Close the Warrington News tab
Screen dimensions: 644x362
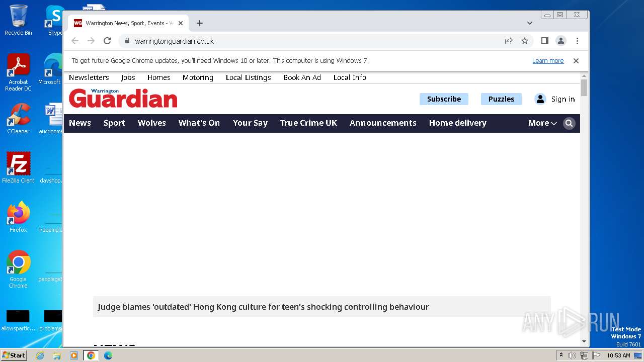pos(181,23)
